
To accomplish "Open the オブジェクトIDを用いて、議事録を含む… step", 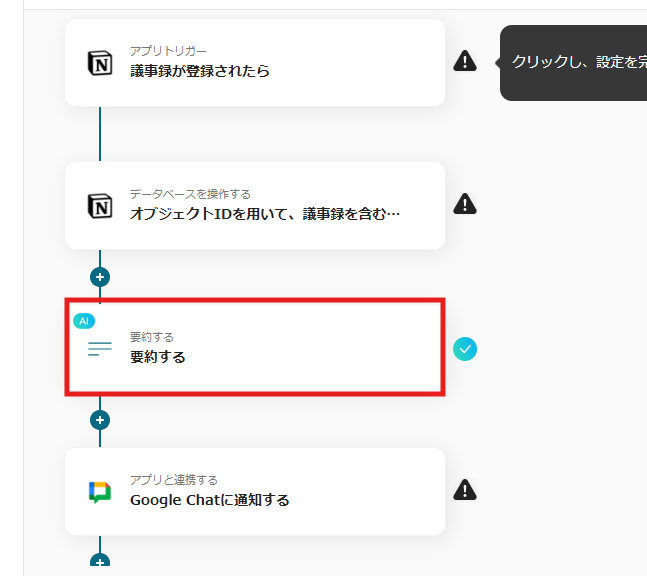I will coord(255,205).
